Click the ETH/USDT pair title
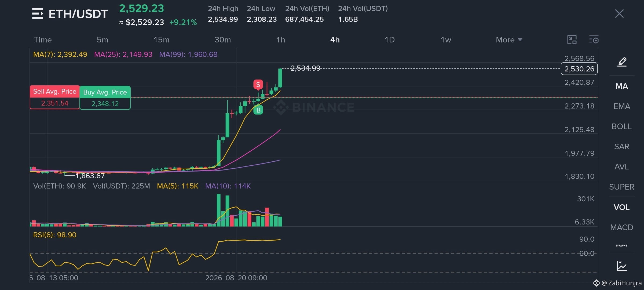 [78, 14]
